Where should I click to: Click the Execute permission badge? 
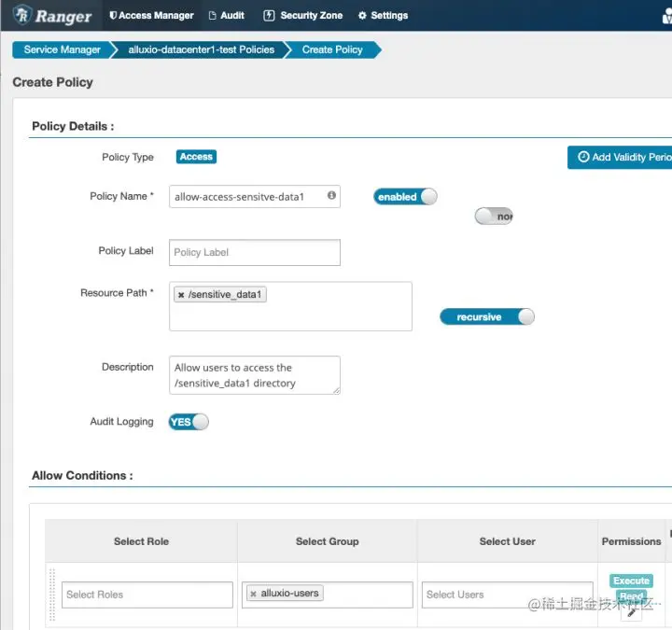tap(631, 581)
